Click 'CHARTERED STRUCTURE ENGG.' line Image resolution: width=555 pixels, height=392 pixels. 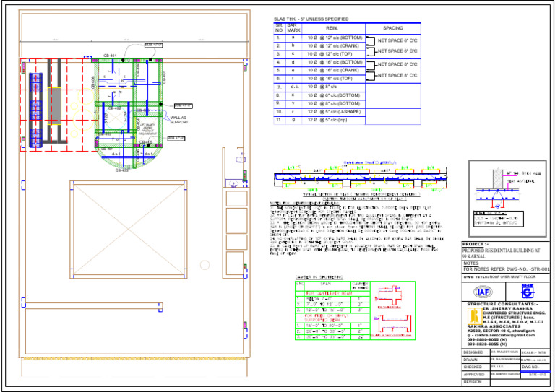[514, 313]
